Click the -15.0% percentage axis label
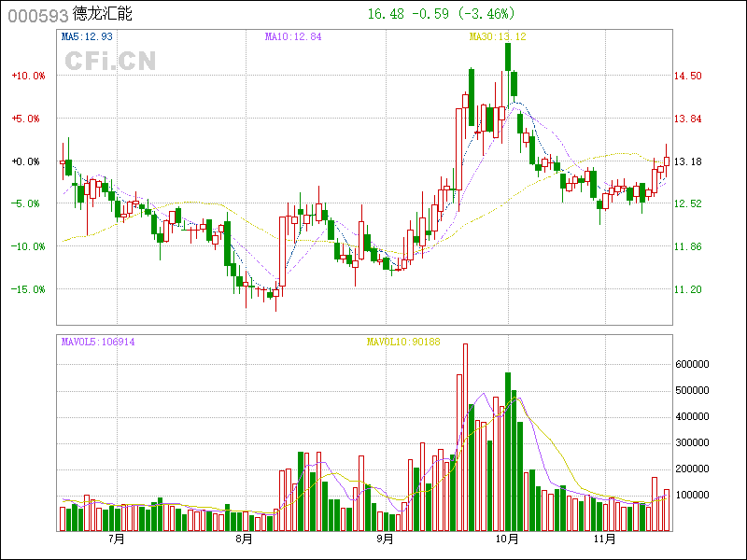Viewport: 747px width, 560px height. 28,289
